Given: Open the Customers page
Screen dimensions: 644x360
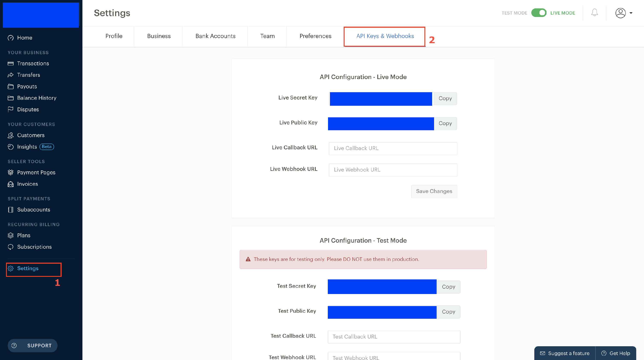Looking at the screenshot, I should coord(31,135).
